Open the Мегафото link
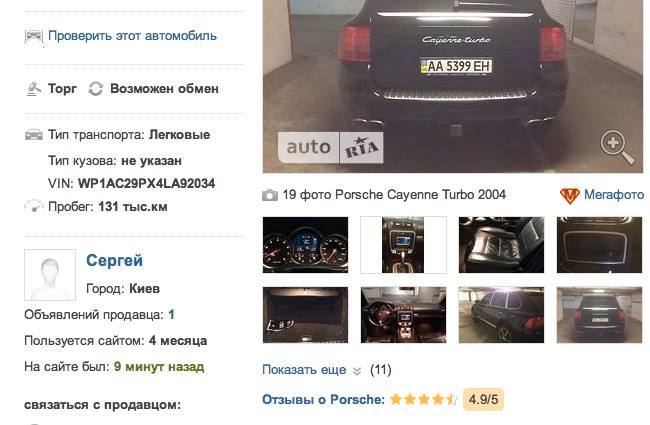650x425 pixels. pos(614,194)
